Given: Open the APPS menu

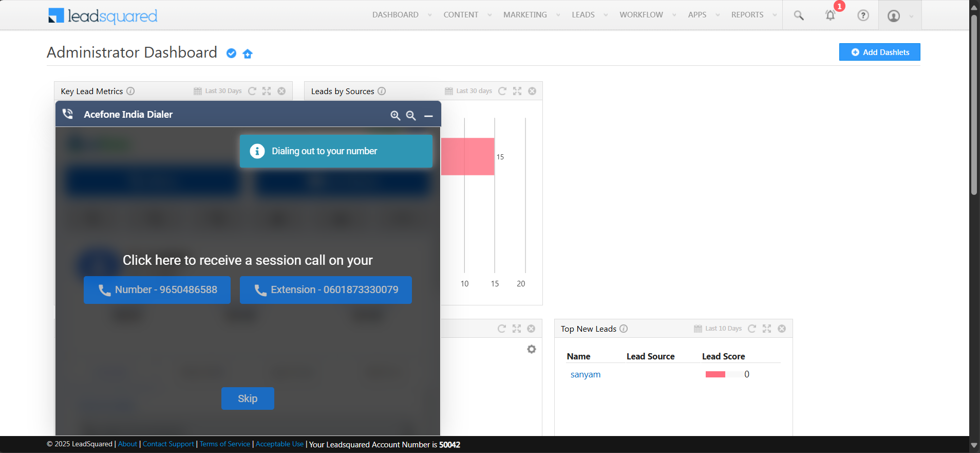Looking at the screenshot, I should [x=697, y=15].
